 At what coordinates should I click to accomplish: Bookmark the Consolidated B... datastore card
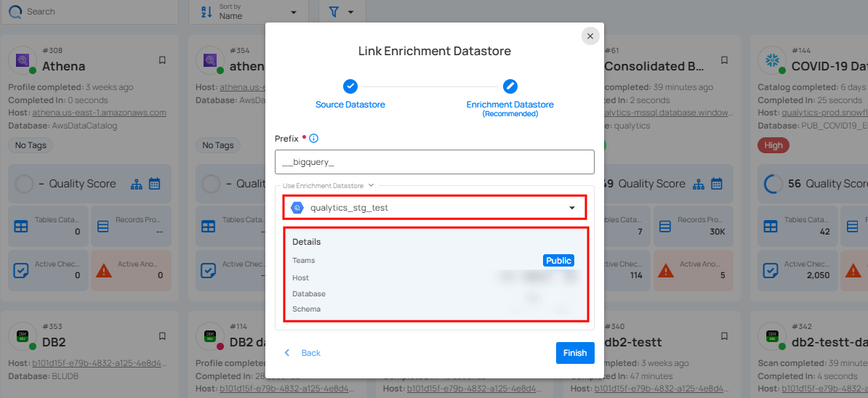click(724, 60)
